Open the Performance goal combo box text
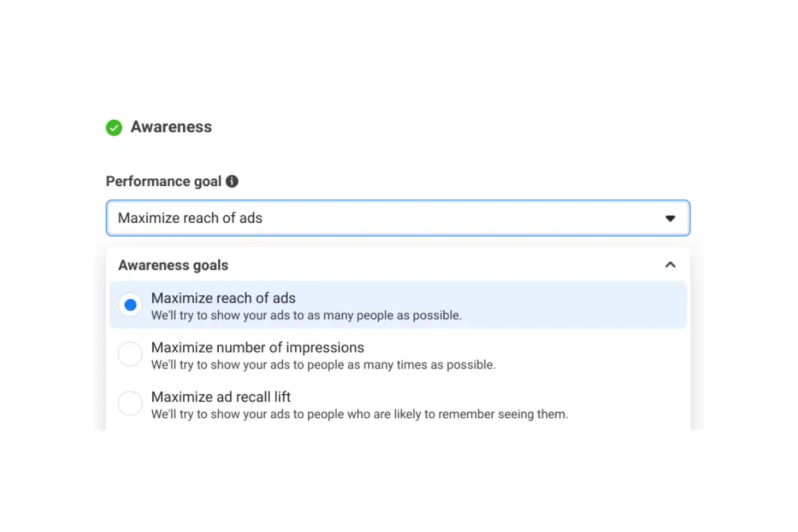This screenshot has width=798, height=532. pyautogui.click(x=190, y=218)
